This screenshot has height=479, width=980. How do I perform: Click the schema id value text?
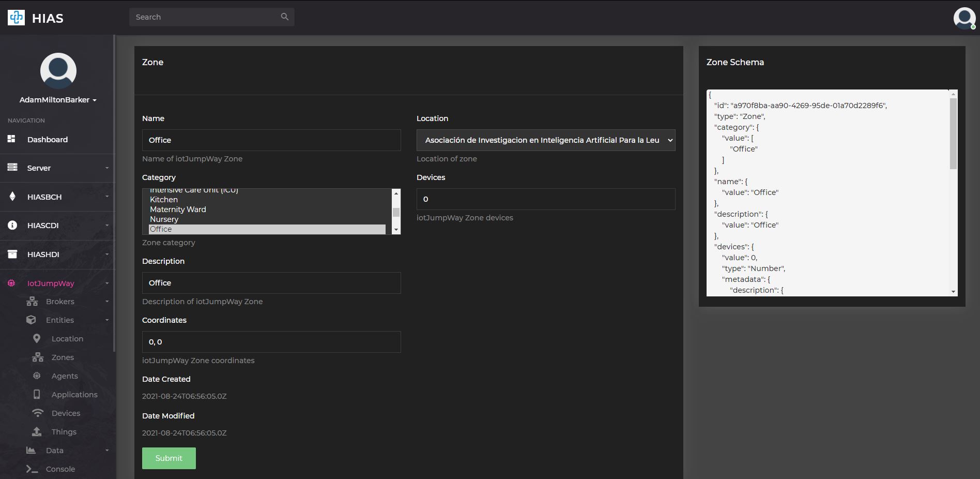[809, 106]
